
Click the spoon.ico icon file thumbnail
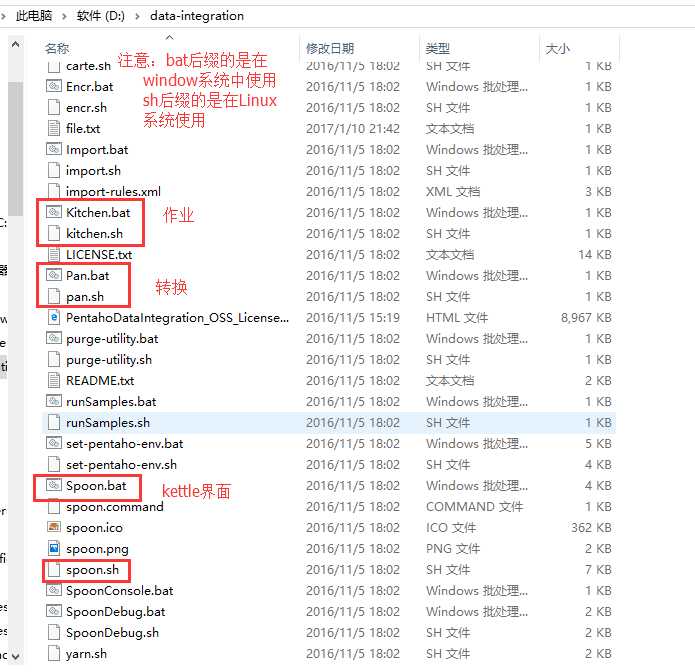pyautogui.click(x=54, y=527)
